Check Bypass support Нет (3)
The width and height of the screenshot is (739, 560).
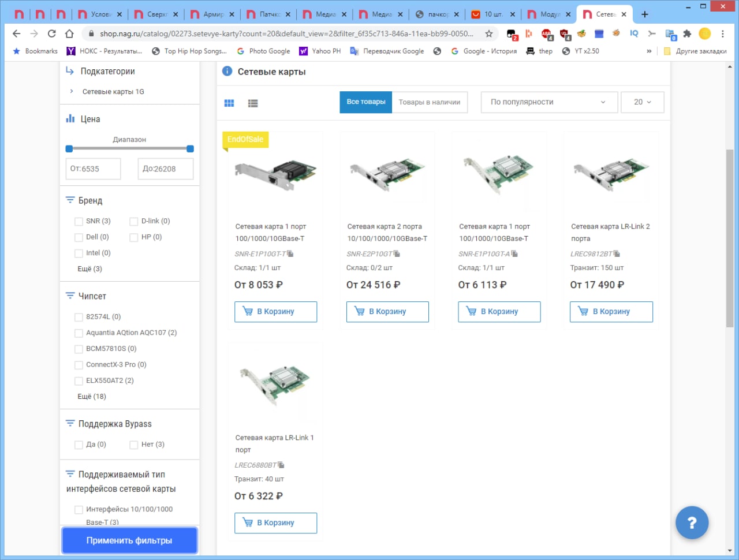click(x=133, y=445)
